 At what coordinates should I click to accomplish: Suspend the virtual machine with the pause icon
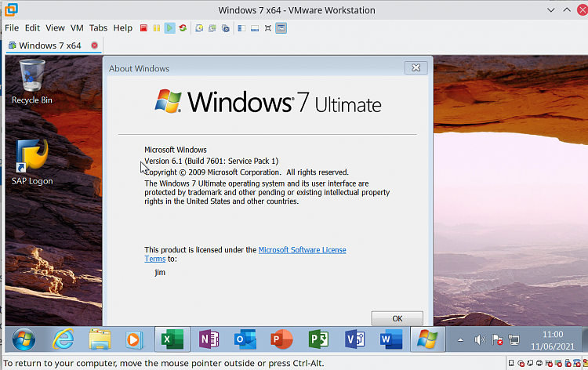156,28
